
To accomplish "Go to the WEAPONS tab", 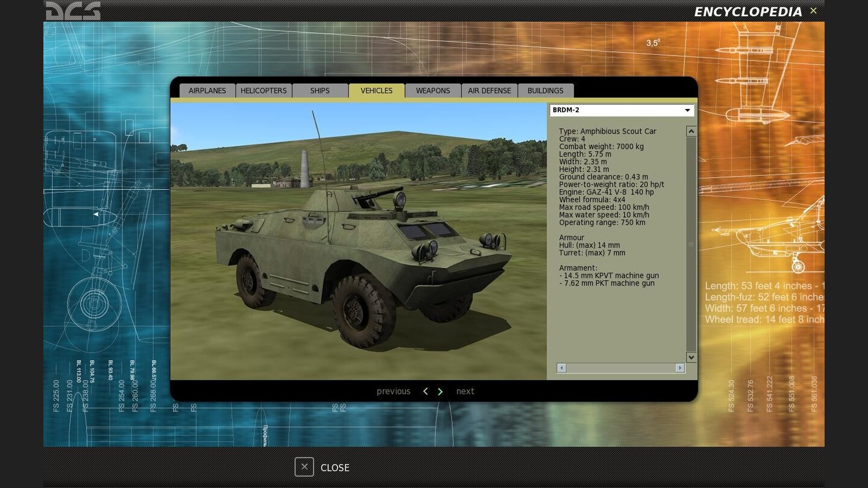I will (x=433, y=90).
